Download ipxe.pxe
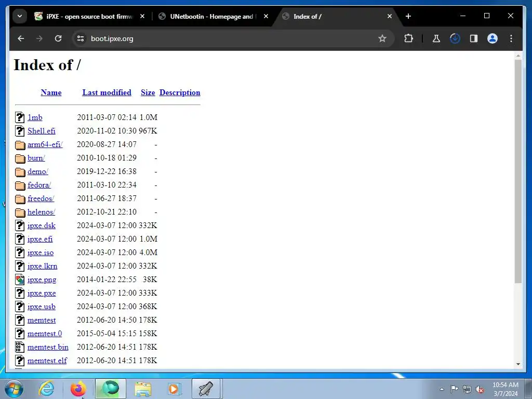The height and width of the screenshot is (399, 532). click(x=42, y=293)
